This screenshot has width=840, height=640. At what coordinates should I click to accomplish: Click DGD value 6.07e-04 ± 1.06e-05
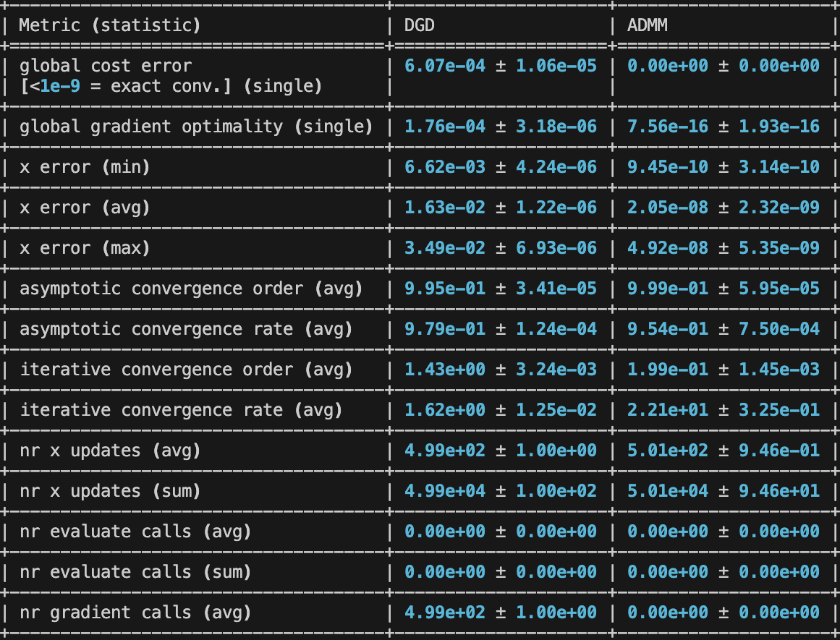[x=501, y=66]
